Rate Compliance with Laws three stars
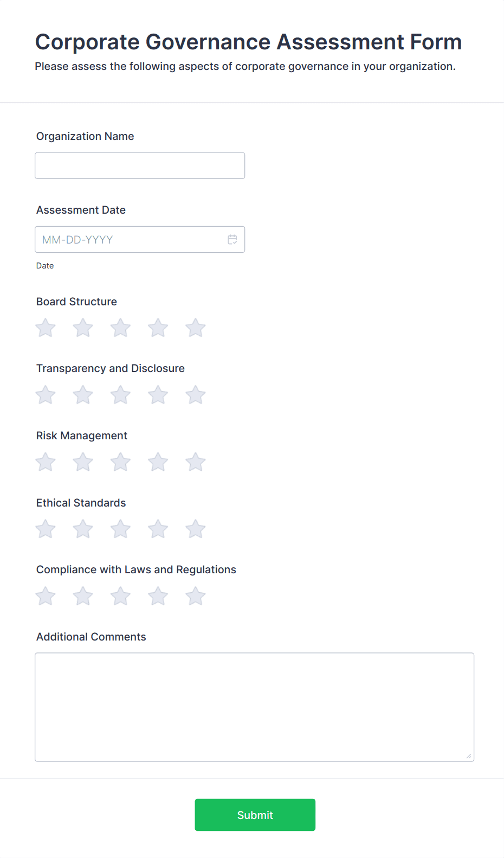Image resolution: width=504 pixels, height=858 pixels. tap(120, 597)
